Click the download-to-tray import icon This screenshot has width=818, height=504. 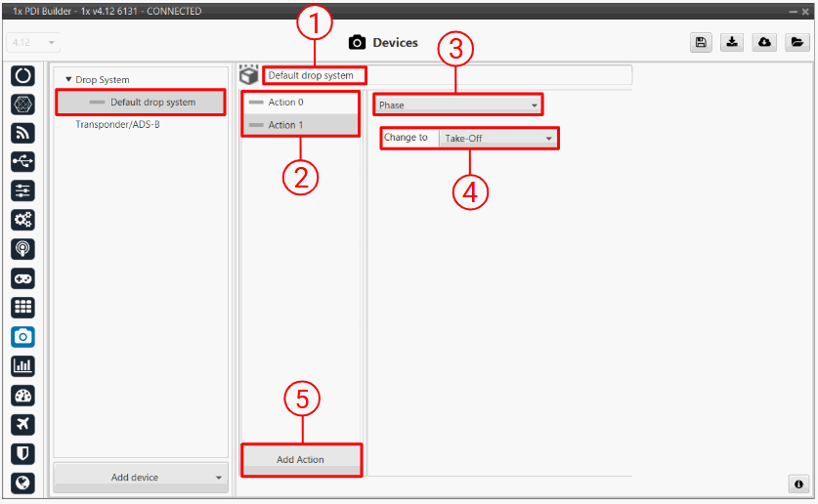(x=732, y=42)
